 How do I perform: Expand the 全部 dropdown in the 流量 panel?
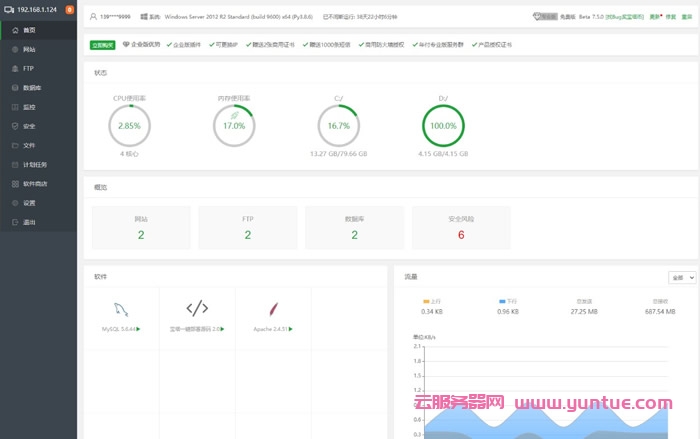(682, 277)
